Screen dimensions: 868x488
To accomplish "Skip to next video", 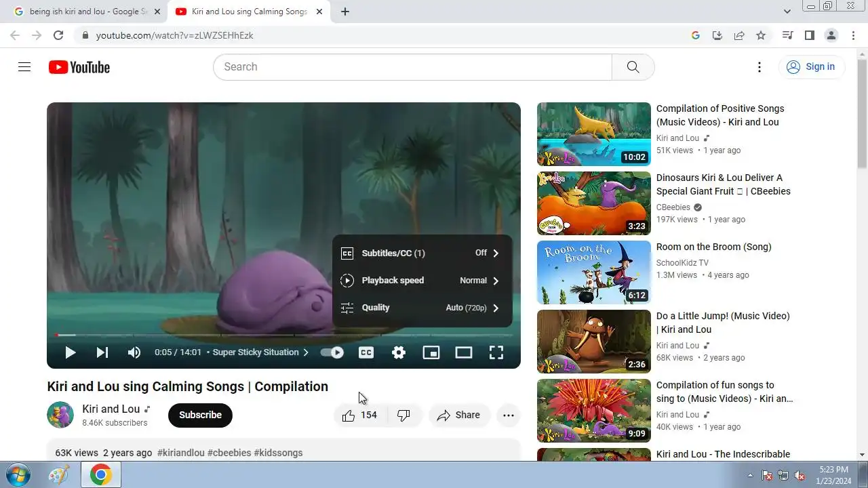I will pos(102,352).
